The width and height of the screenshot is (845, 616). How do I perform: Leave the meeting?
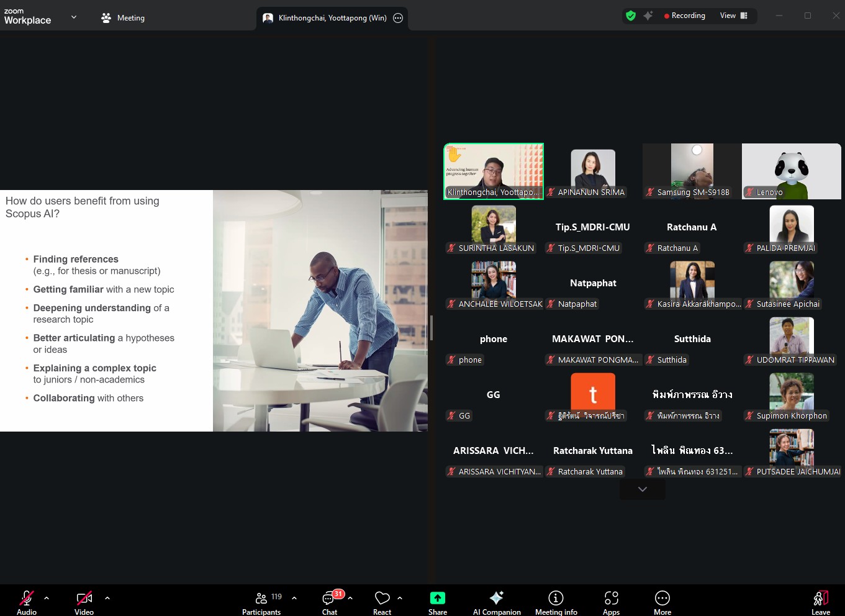click(820, 602)
